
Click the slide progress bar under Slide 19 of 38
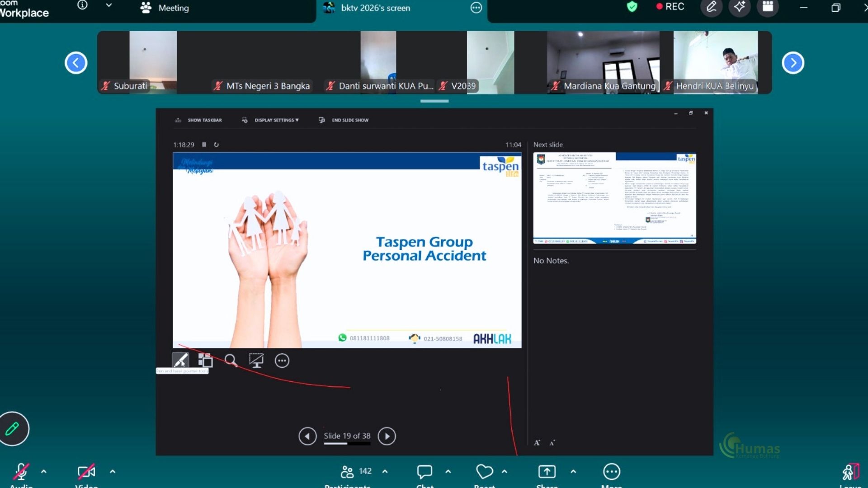(x=347, y=444)
